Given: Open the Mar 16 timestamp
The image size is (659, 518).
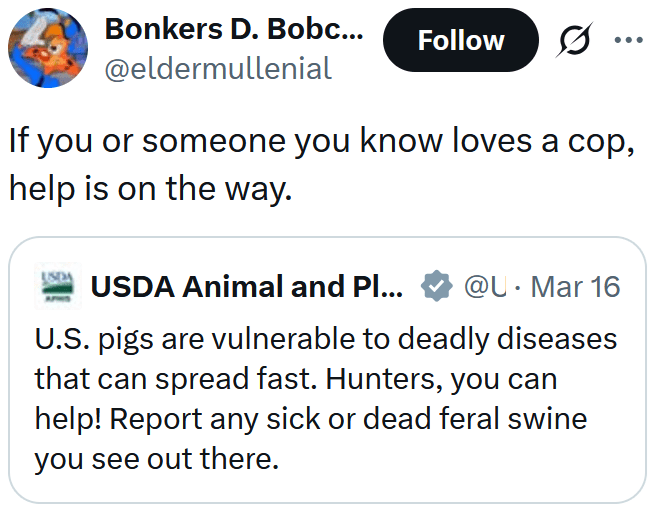Looking at the screenshot, I should coord(575,287).
